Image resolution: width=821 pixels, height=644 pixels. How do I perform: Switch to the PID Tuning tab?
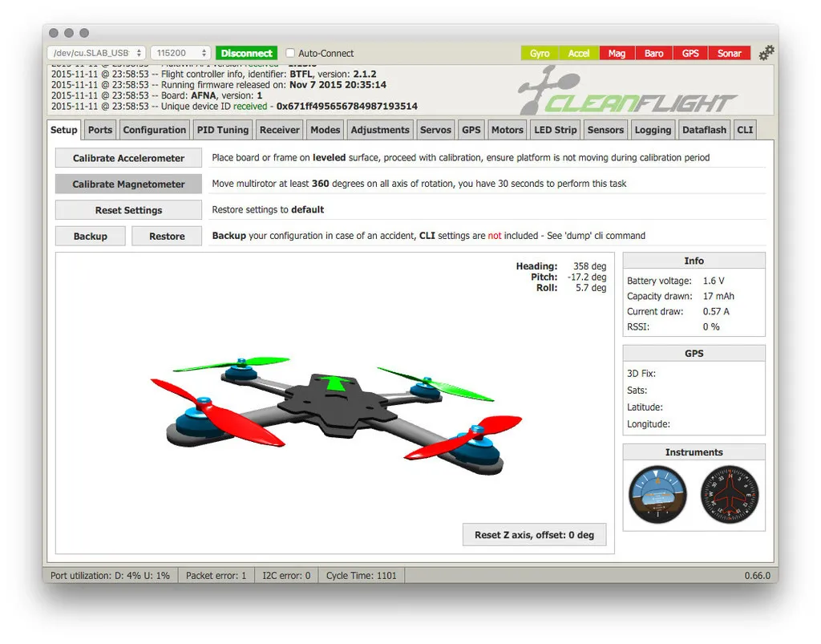(223, 130)
